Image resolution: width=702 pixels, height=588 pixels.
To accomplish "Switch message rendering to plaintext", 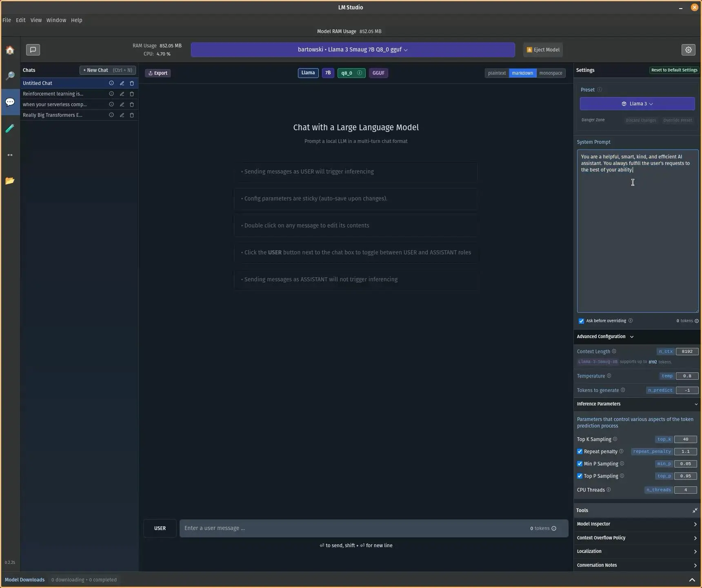I will coord(497,73).
